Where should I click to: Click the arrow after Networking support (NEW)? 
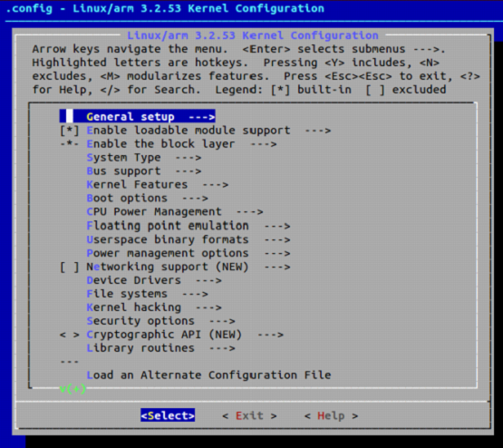pyautogui.click(x=277, y=267)
